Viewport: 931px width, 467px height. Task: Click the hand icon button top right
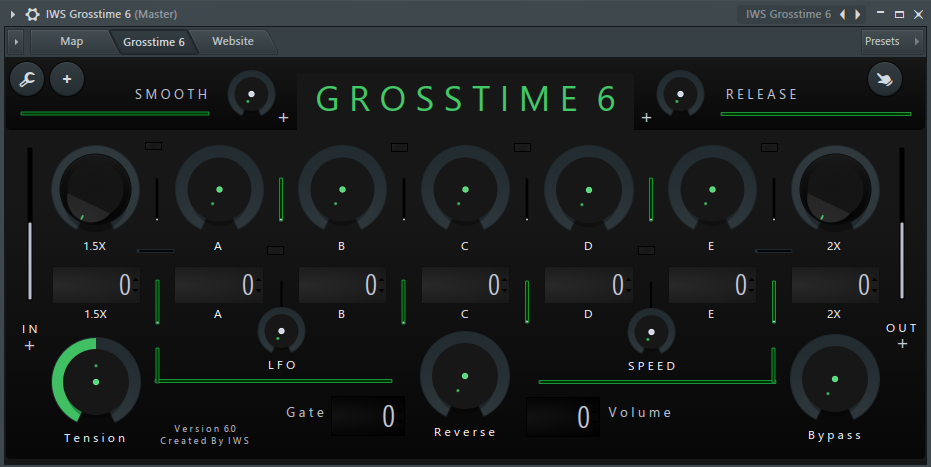[885, 79]
